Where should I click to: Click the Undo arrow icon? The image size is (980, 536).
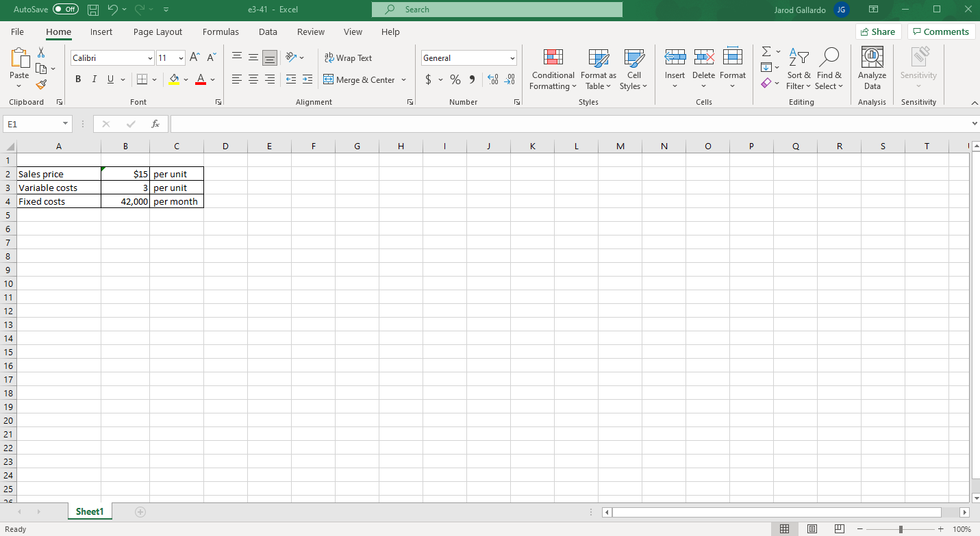coord(114,10)
